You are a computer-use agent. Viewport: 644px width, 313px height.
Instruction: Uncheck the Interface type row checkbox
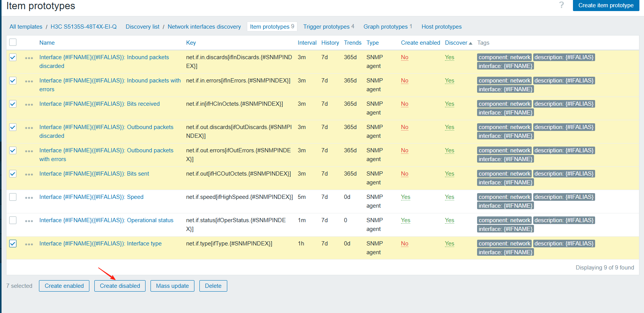point(13,244)
